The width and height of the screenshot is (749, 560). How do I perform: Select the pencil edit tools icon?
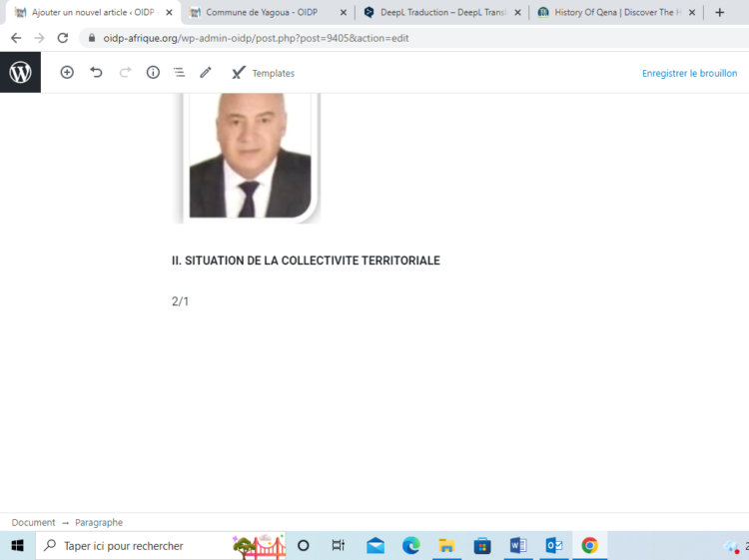coord(206,73)
